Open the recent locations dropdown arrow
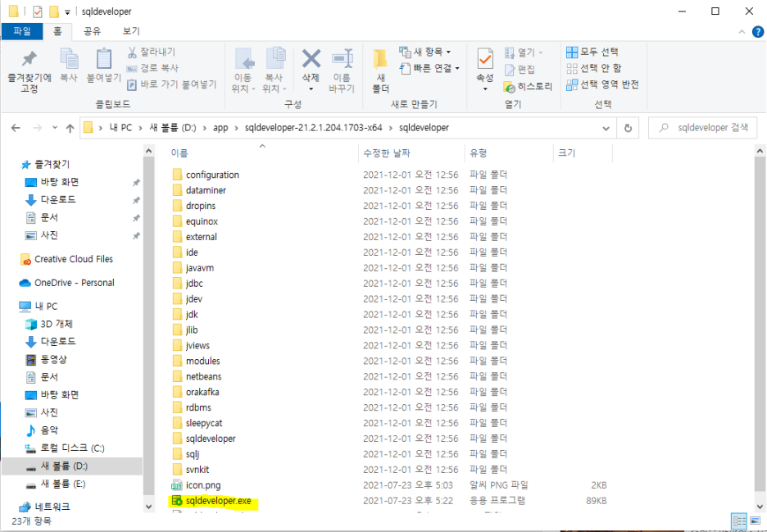Screen dimensions: 767x532 coord(55,128)
